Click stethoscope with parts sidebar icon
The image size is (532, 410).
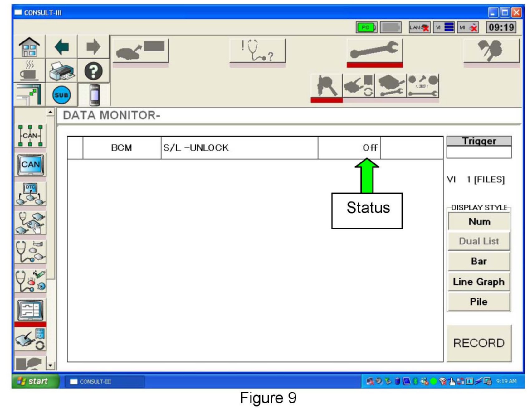30,252
